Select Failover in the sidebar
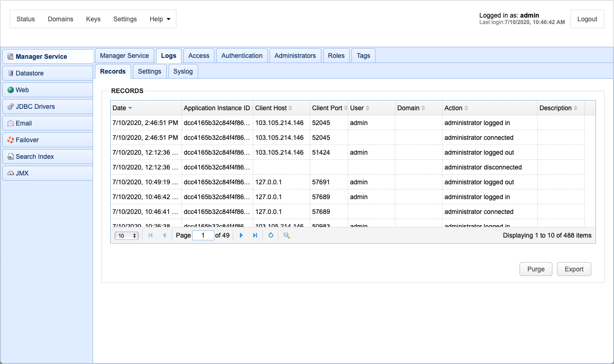 (48, 140)
